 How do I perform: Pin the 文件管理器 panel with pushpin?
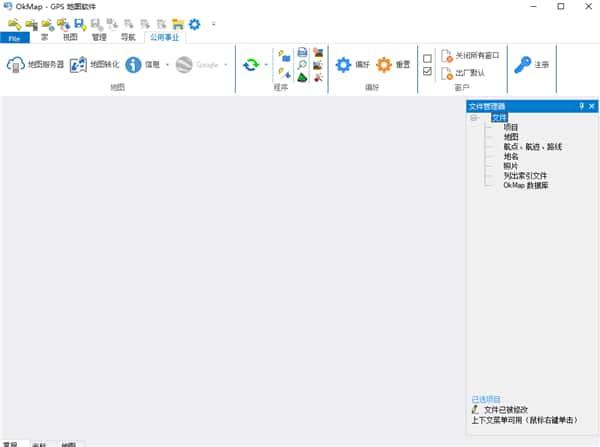[582, 106]
